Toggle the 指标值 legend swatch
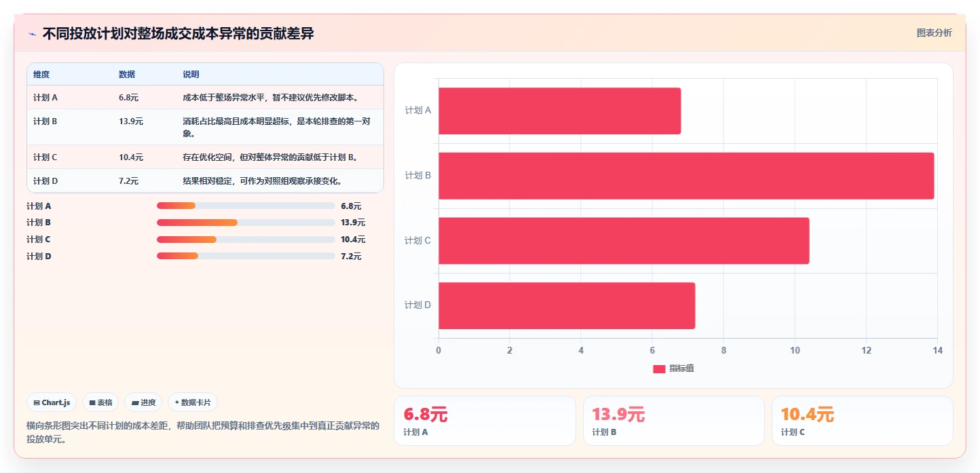Screen dimensions: 980x473 click(659, 368)
